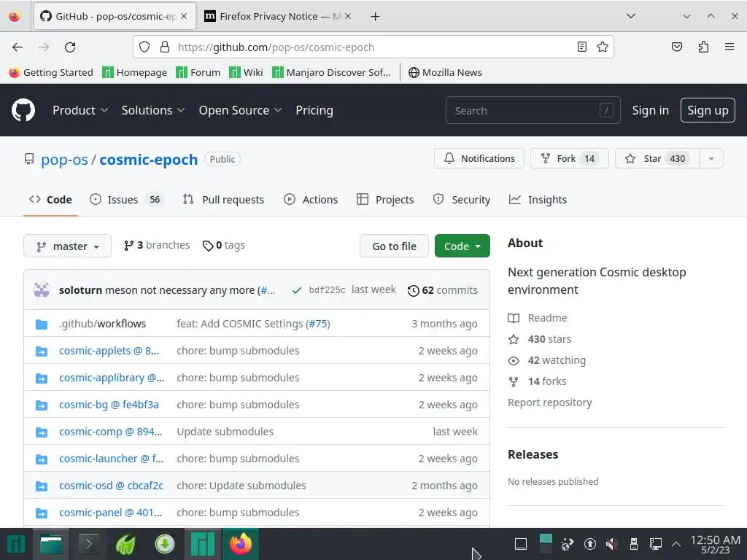
Task: Open the network tray icon
Action: click(x=656, y=544)
